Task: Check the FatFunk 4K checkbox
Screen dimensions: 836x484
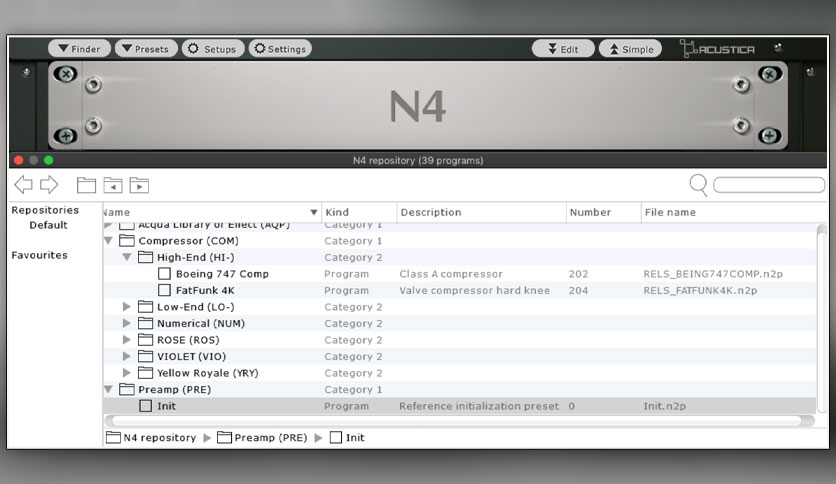Action: tap(164, 290)
